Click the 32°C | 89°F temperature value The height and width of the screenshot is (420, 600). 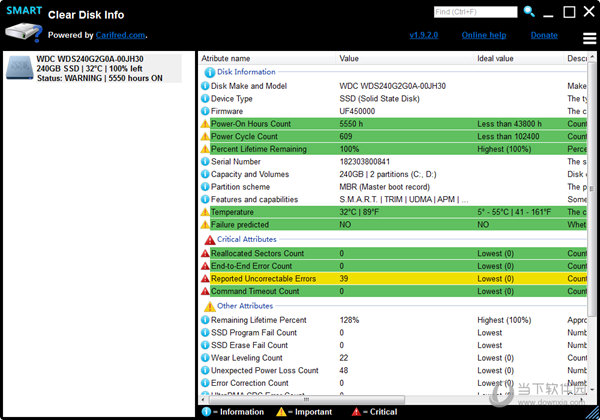[359, 212]
